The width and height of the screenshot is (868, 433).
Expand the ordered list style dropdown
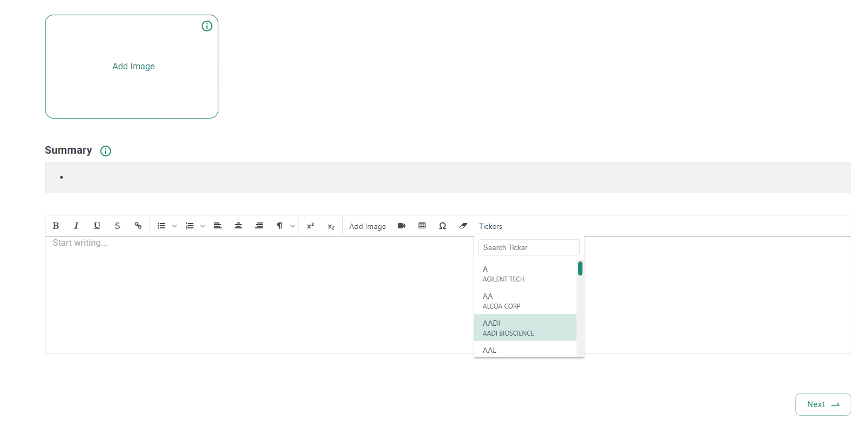tap(203, 226)
